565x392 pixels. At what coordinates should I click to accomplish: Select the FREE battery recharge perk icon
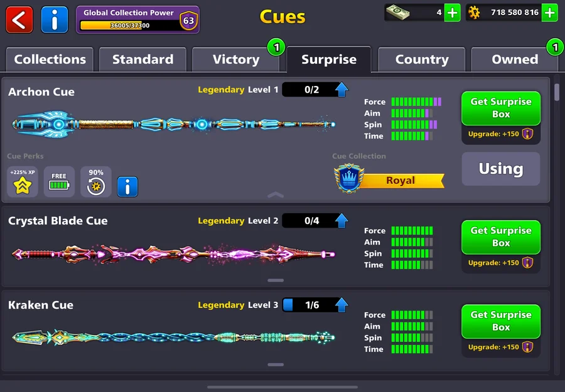(59, 182)
